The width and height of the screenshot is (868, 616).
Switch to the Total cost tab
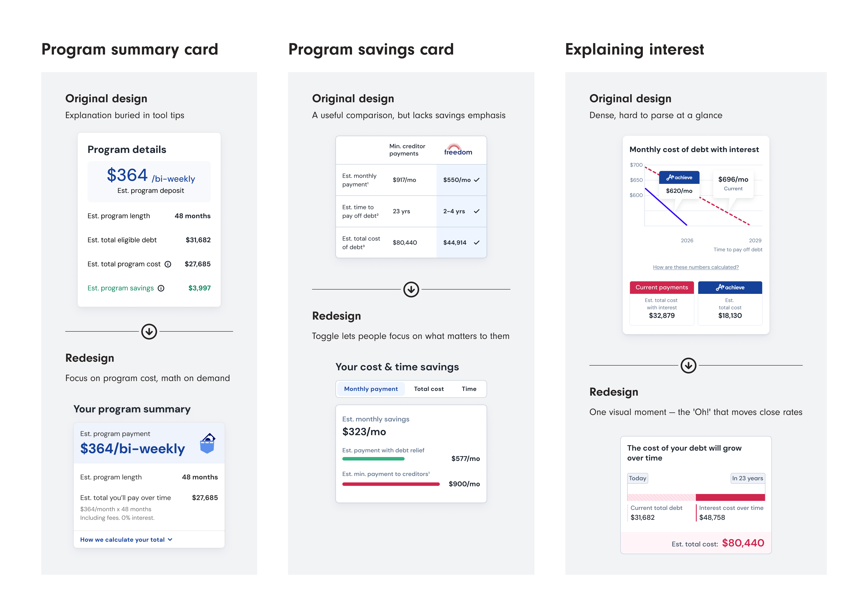click(429, 389)
